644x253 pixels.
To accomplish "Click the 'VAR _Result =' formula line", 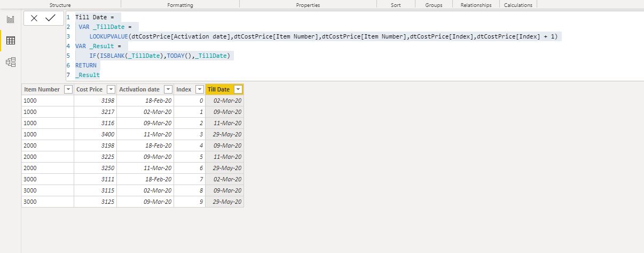I will pyautogui.click(x=99, y=46).
